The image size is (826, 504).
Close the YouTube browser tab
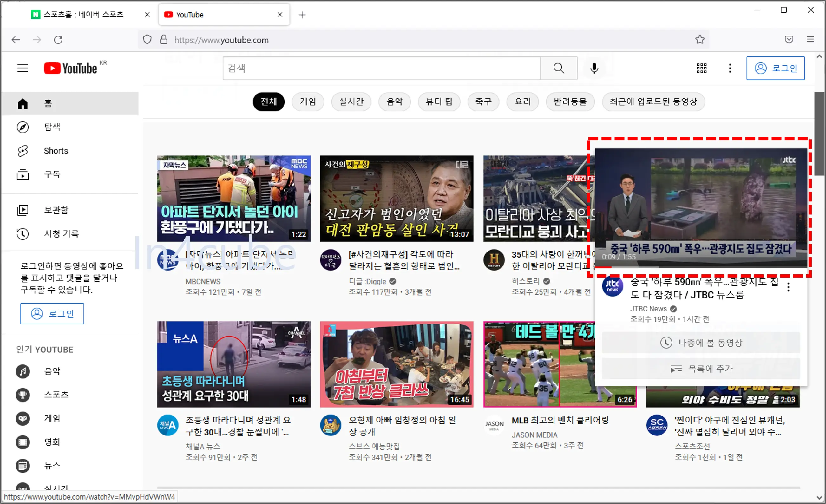[280, 14]
